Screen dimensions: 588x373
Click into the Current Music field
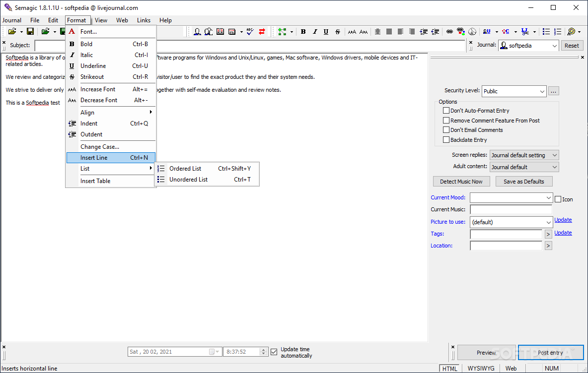pos(511,209)
